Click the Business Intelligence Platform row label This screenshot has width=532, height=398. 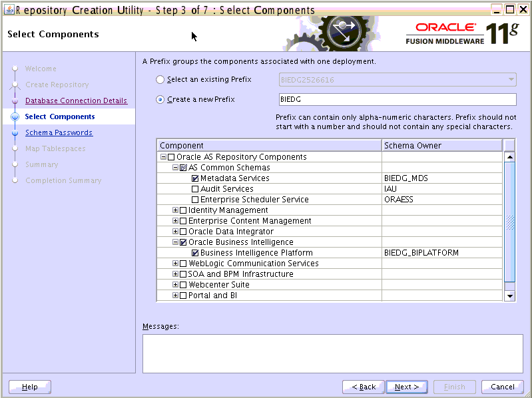[x=256, y=253]
